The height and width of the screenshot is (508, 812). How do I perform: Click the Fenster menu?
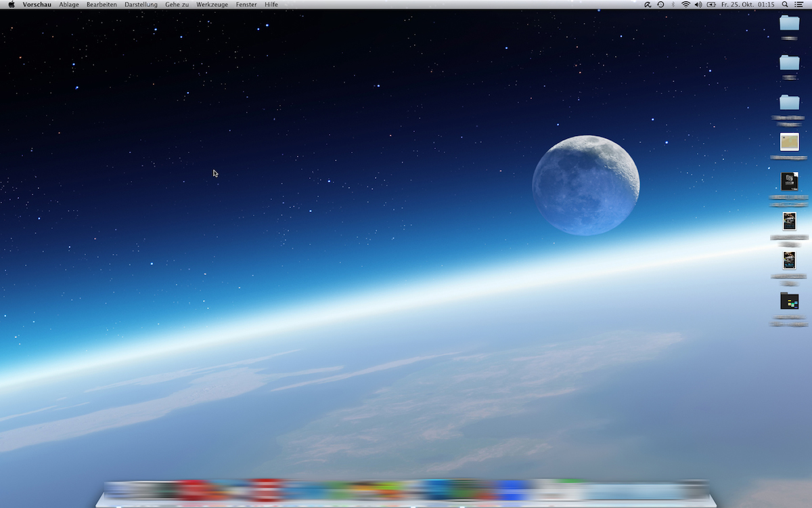tap(246, 5)
